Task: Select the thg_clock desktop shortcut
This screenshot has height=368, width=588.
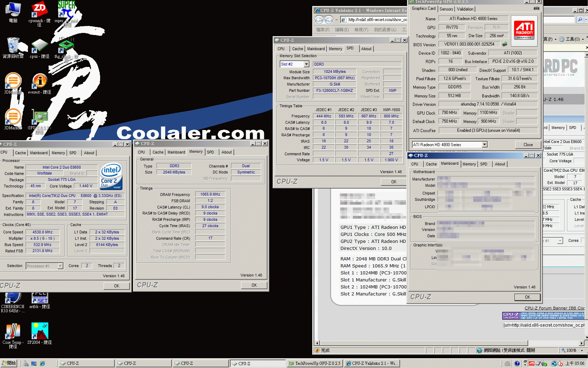Action: tap(66, 50)
